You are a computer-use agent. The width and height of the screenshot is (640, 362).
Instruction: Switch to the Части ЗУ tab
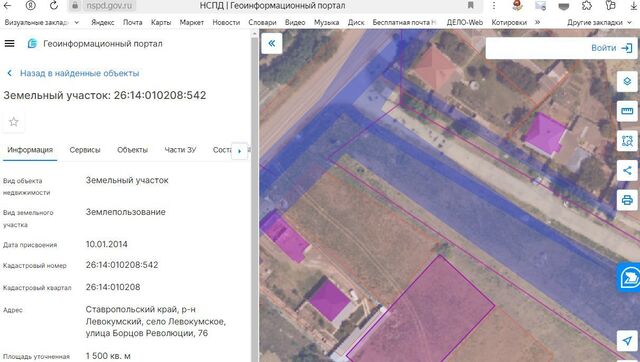point(180,150)
